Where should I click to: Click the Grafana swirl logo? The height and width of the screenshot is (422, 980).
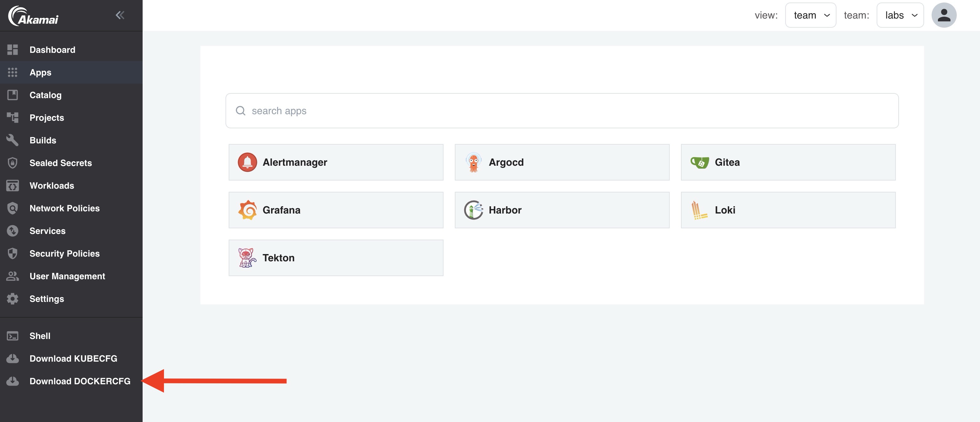247,210
